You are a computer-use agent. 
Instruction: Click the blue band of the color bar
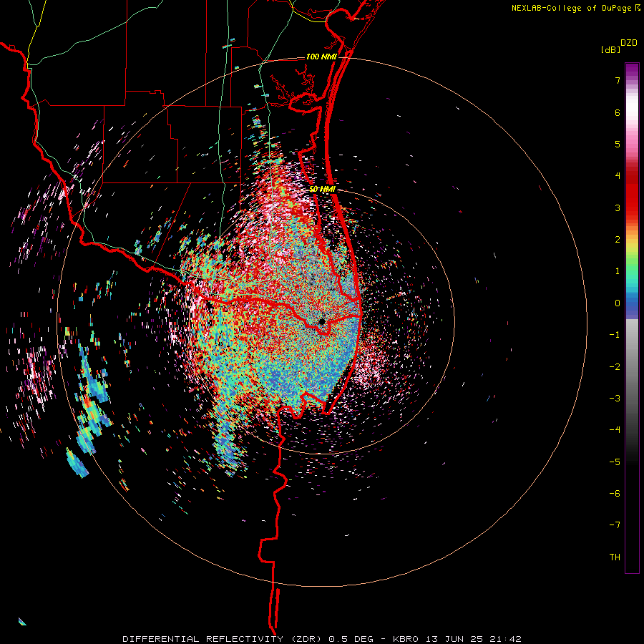632,305
